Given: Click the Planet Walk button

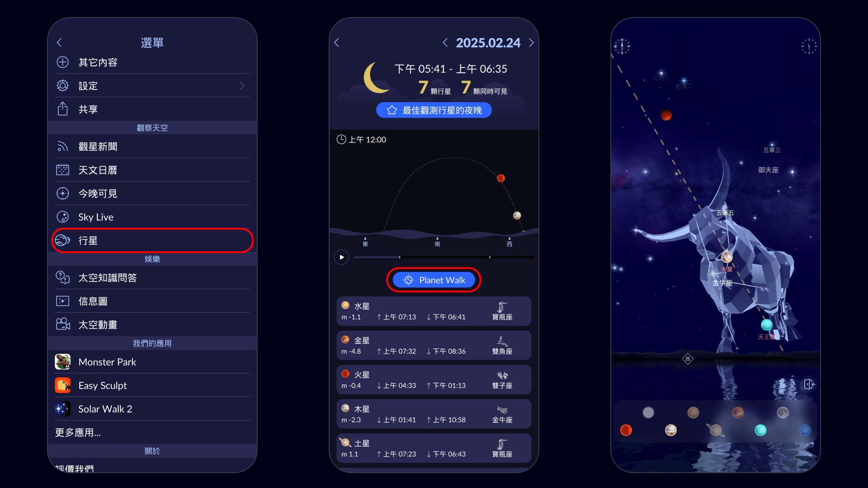Looking at the screenshot, I should click(434, 280).
